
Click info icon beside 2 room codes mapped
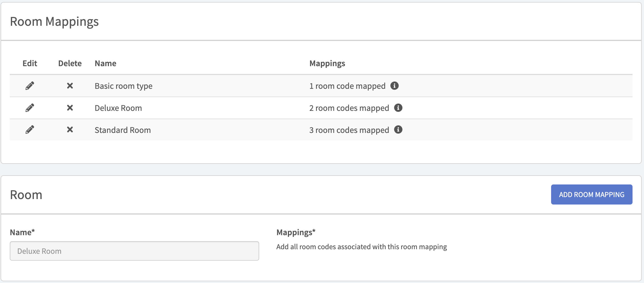[398, 108]
